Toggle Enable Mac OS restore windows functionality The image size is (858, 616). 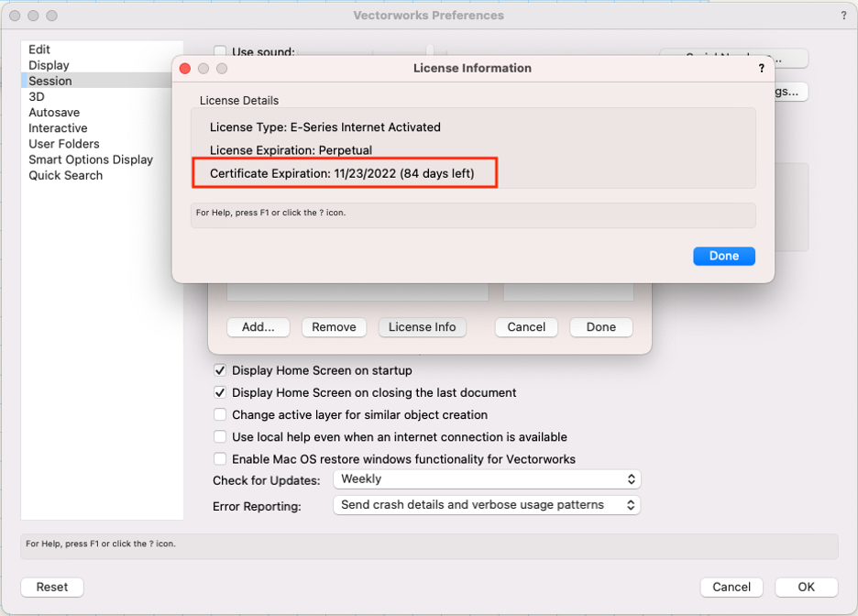(220, 459)
